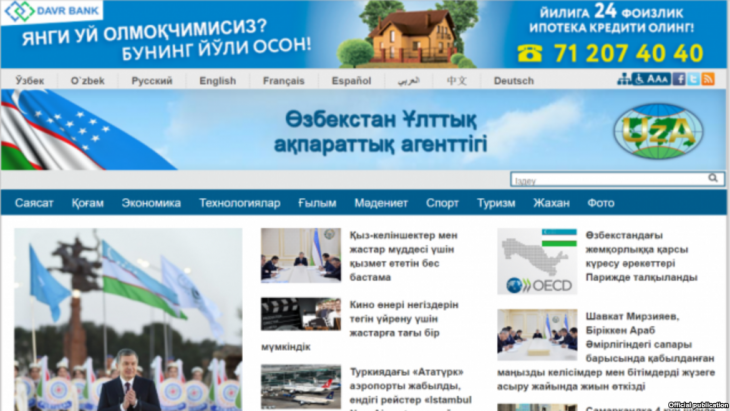Open the airport planes thumbnail
The width and height of the screenshot is (730, 411).
pos(301,386)
